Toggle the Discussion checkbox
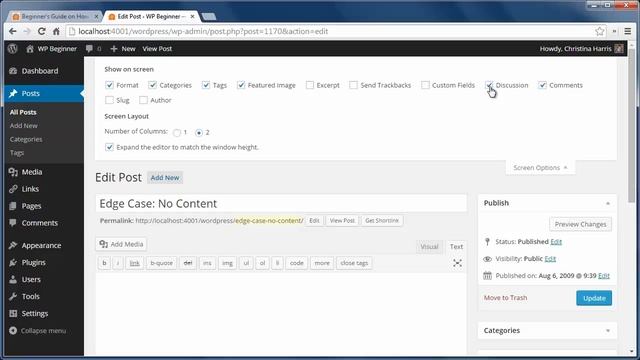 (x=489, y=85)
